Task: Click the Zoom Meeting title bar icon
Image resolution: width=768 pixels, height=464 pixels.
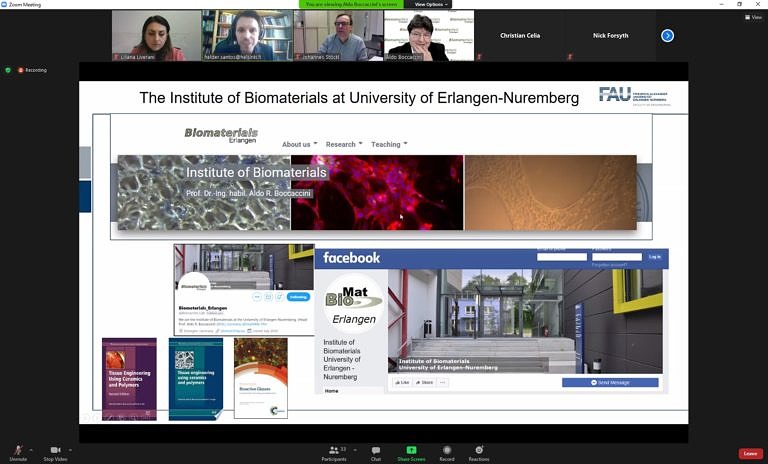Action: pyautogui.click(x=4, y=4)
